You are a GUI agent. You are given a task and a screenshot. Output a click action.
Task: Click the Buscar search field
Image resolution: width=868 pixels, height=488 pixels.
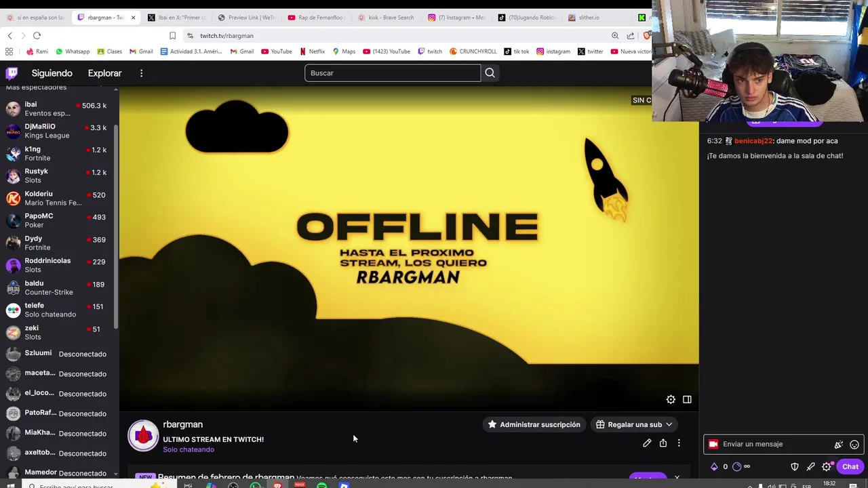[x=393, y=73]
